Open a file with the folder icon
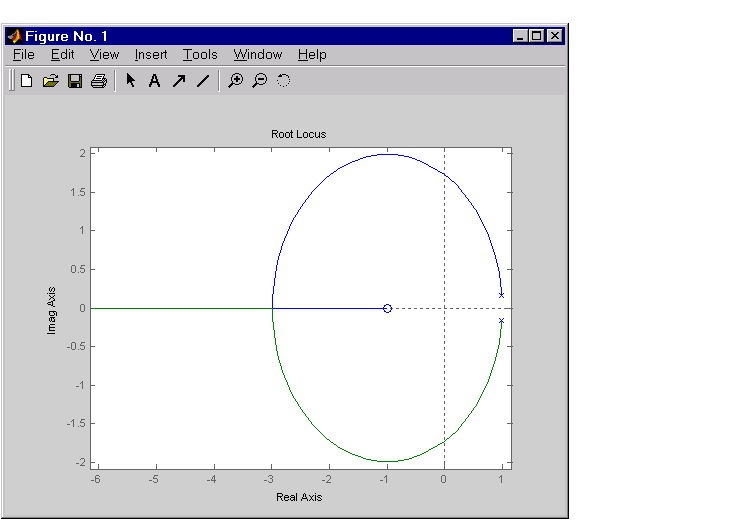 tap(50, 81)
